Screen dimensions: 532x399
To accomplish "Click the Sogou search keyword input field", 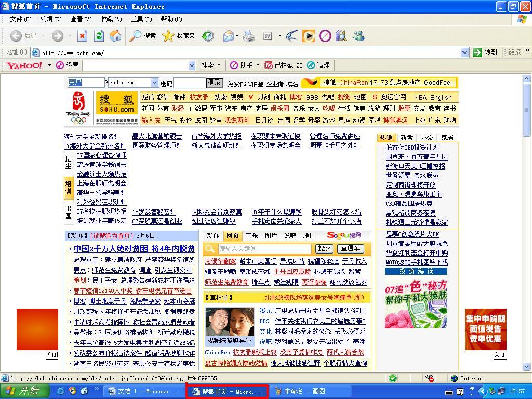I will point(264,249).
